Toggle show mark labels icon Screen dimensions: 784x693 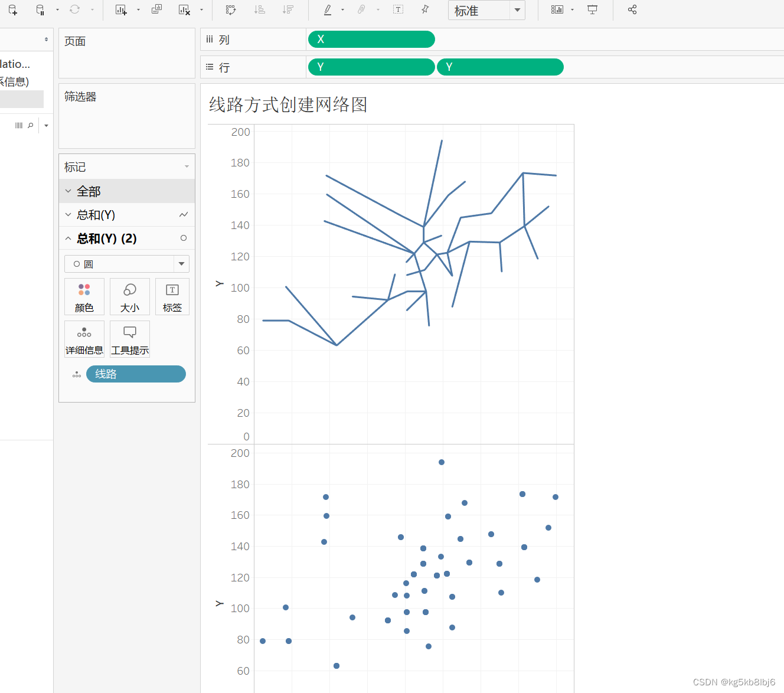398,9
